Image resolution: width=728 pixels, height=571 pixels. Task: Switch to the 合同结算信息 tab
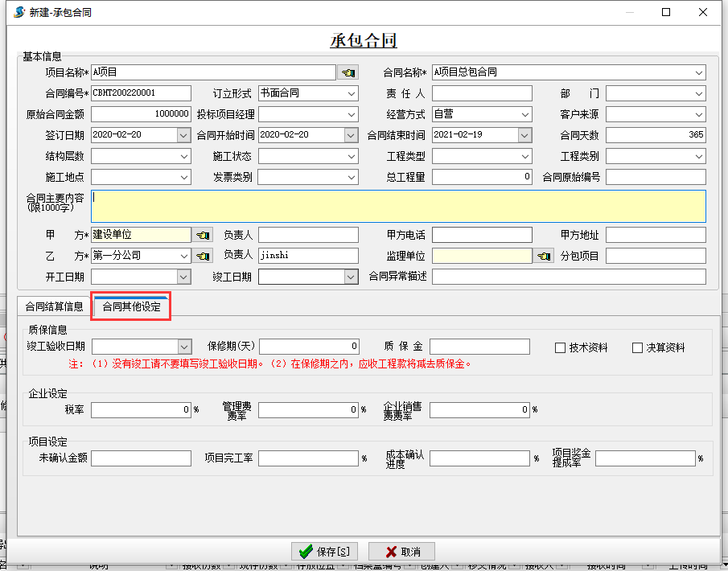click(54, 306)
